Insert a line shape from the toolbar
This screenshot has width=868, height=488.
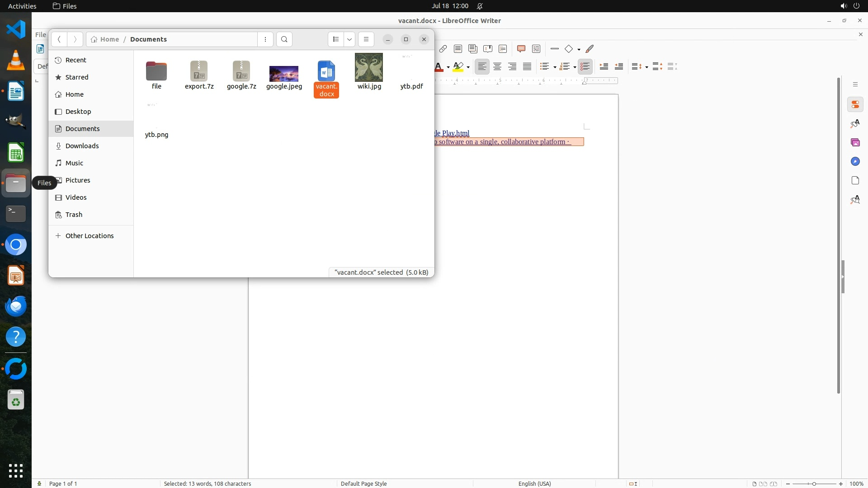tap(555, 49)
